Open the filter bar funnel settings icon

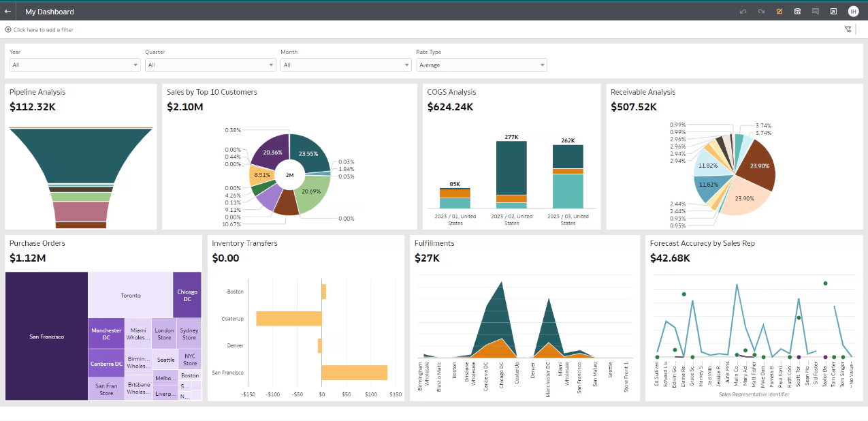(848, 29)
